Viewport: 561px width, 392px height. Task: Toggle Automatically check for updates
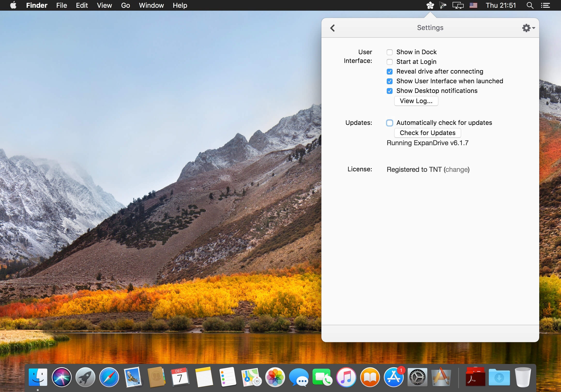coord(389,123)
